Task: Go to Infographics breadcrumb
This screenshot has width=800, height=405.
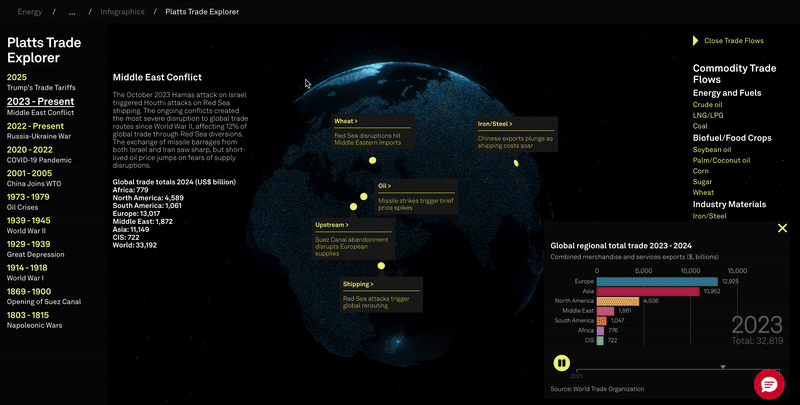Action: (x=122, y=12)
